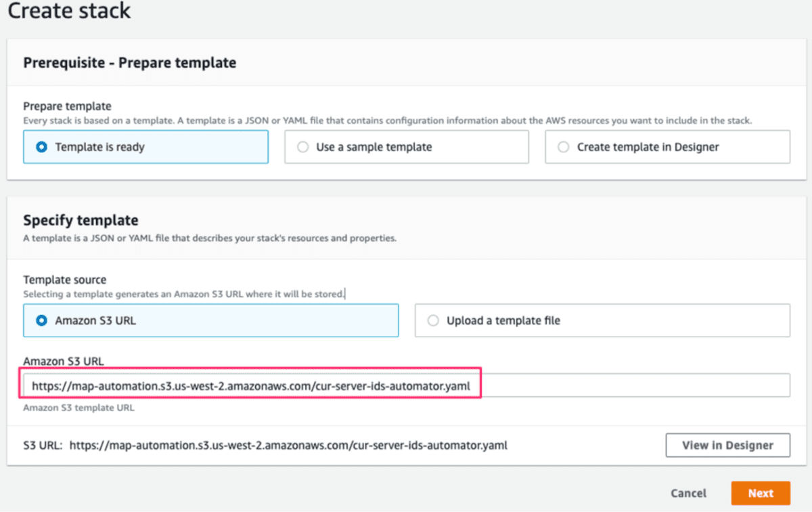Click the 'Prepare template' field label
This screenshot has width=812, height=512.
point(67,106)
